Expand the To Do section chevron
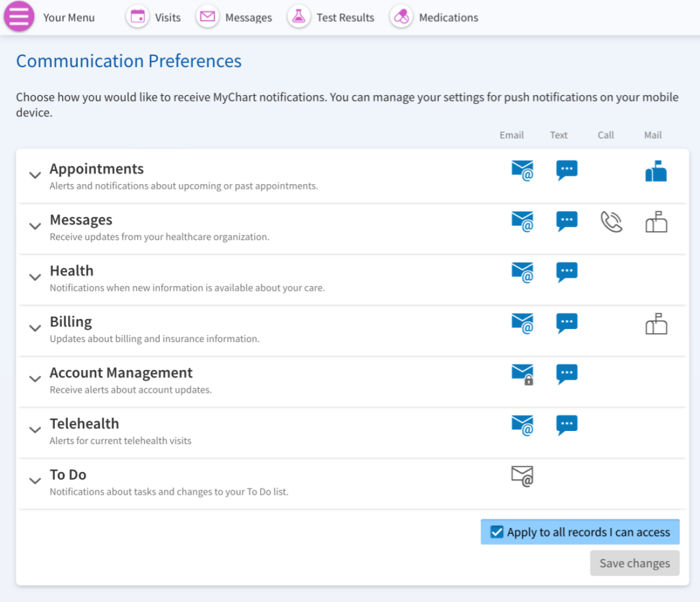700x602 pixels. click(35, 481)
